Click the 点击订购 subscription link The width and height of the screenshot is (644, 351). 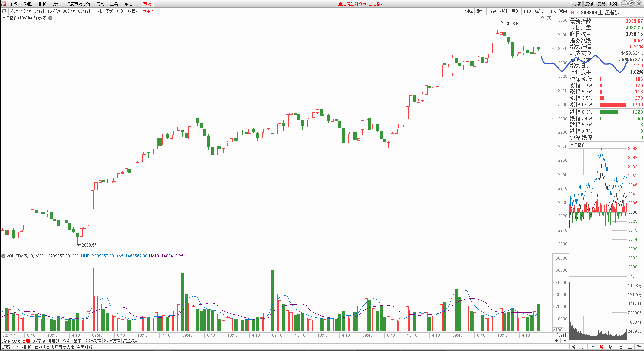tap(84, 347)
